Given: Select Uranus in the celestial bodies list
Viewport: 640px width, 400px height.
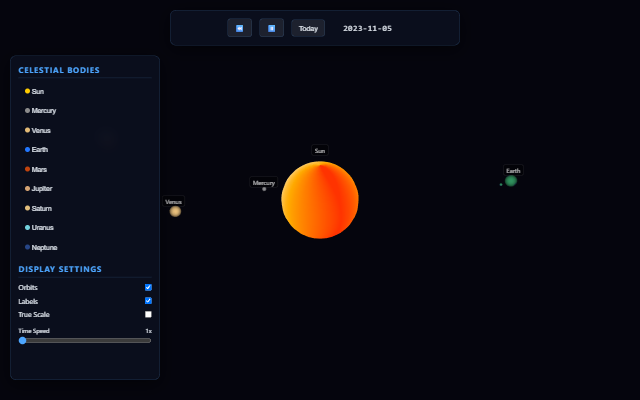Looking at the screenshot, I should tap(85, 228).
